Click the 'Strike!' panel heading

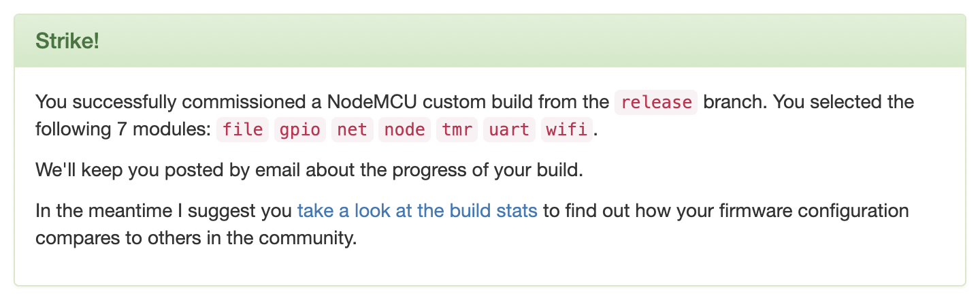[67, 40]
